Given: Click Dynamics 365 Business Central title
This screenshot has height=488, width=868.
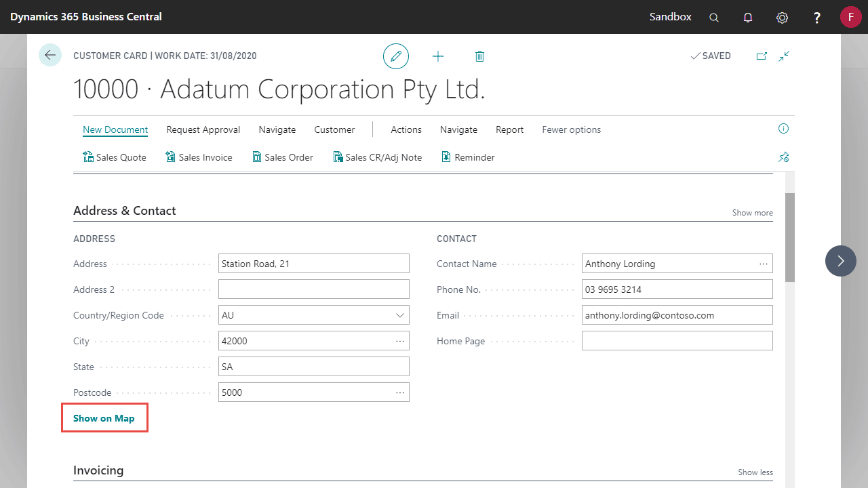Looking at the screenshot, I should coord(86,17).
